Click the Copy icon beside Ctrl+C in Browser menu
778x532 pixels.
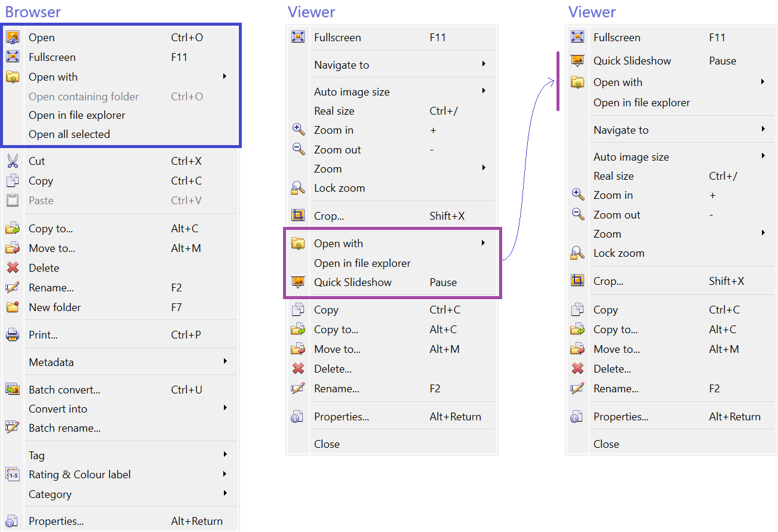[x=13, y=181]
